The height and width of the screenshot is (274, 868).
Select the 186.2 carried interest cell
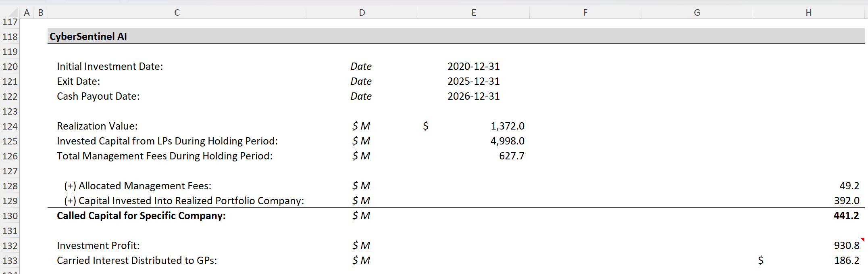pos(809,260)
